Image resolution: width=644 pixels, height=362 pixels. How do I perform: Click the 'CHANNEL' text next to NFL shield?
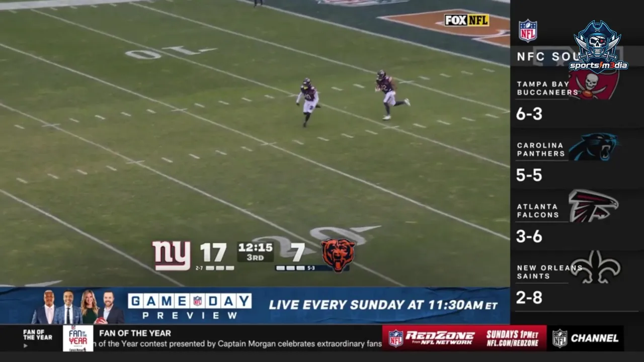595,338
